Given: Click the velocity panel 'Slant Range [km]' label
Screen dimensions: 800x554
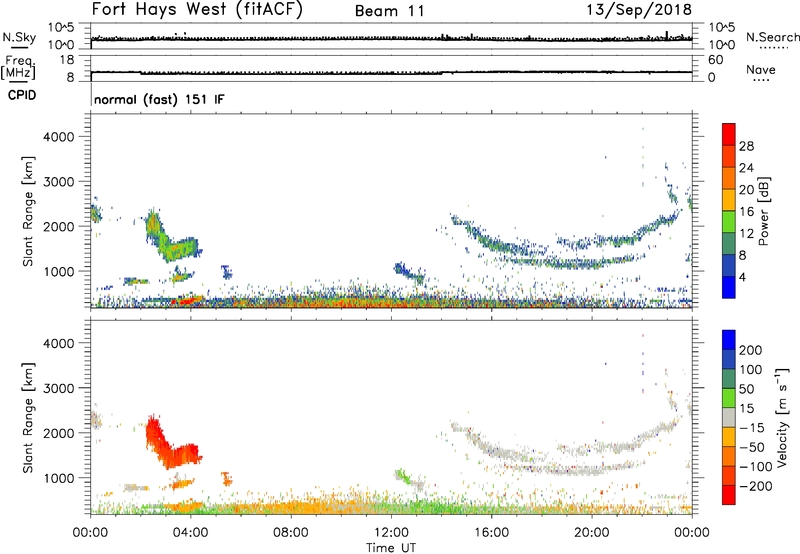Looking at the screenshot, I should tap(28, 417).
